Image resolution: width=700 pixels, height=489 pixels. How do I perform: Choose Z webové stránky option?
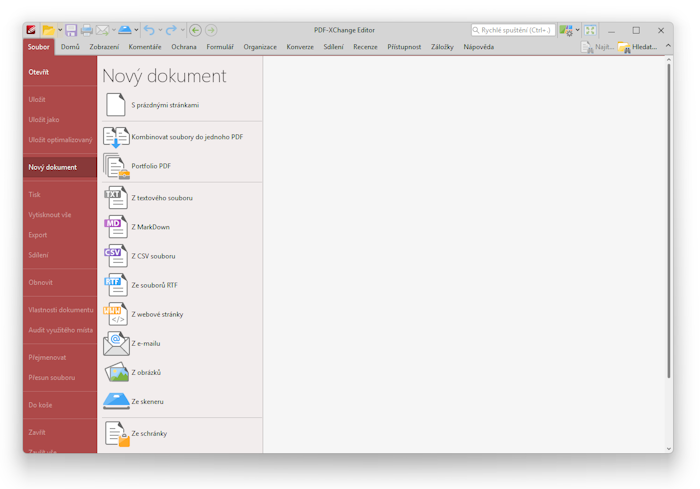point(182,314)
